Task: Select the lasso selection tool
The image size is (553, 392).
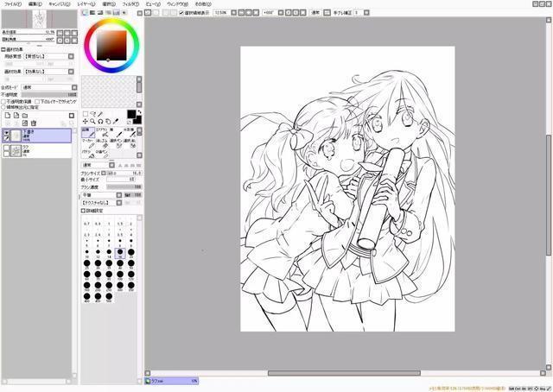Action: click(92, 114)
